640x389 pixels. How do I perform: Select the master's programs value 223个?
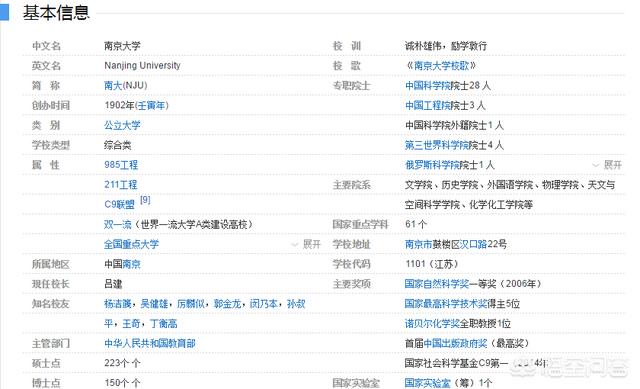[117, 363]
